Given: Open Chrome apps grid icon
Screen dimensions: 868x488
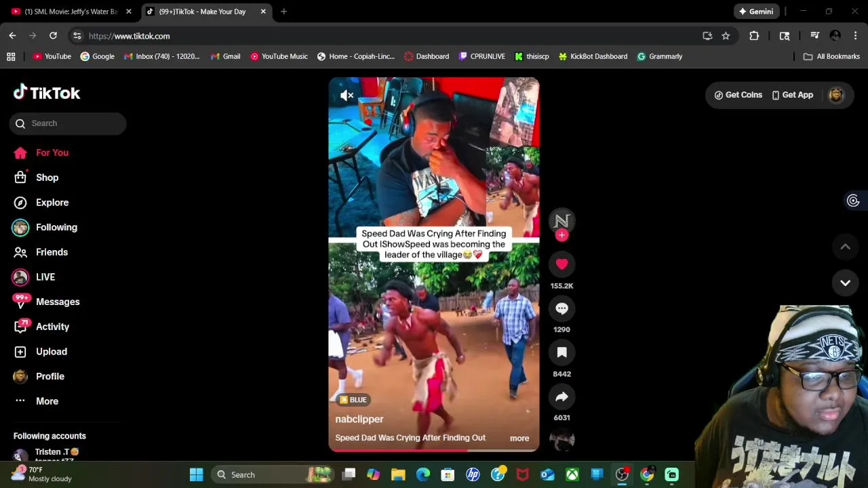Looking at the screenshot, I should coord(11,56).
